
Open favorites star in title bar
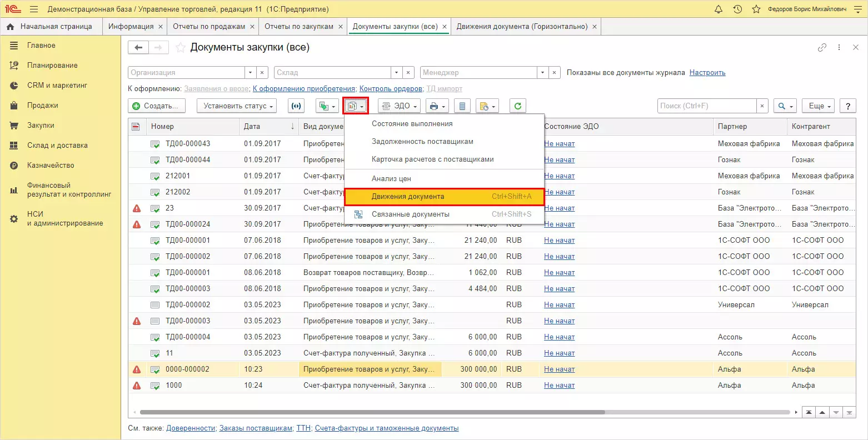pyautogui.click(x=756, y=9)
